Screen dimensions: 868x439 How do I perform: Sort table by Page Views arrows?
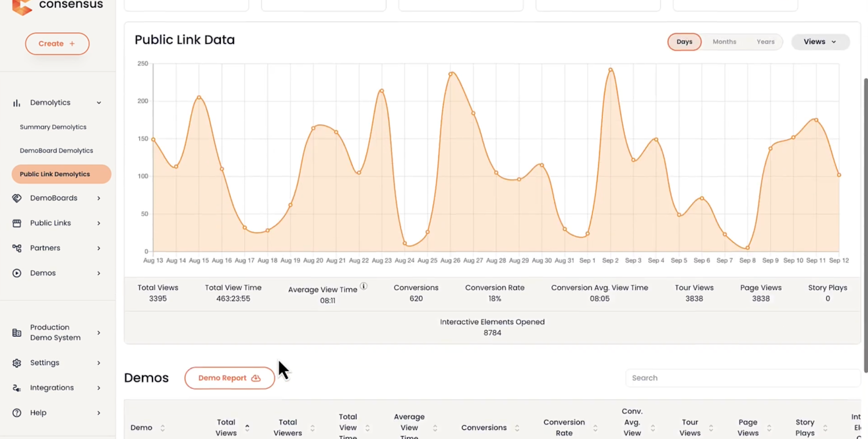769,428
